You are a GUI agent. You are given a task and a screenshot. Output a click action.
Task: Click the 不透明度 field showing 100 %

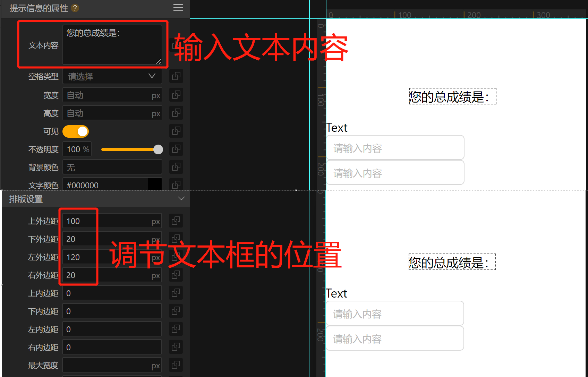click(x=77, y=149)
